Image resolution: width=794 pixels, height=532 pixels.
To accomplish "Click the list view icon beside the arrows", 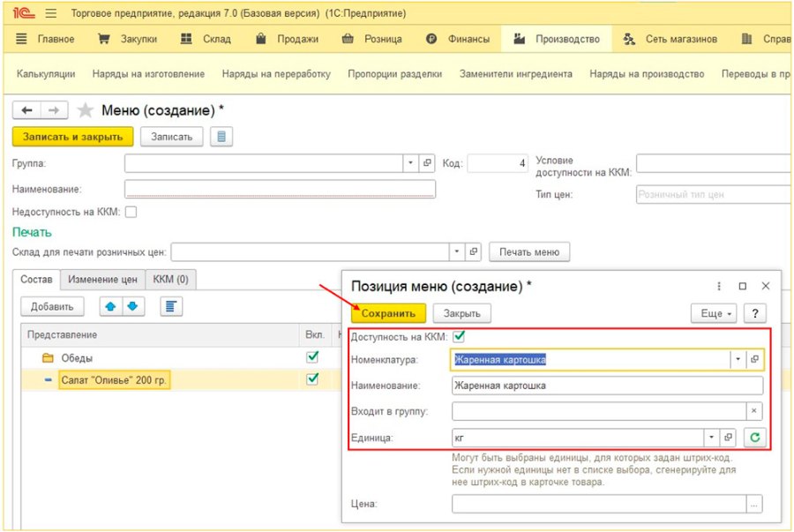I will 171,306.
